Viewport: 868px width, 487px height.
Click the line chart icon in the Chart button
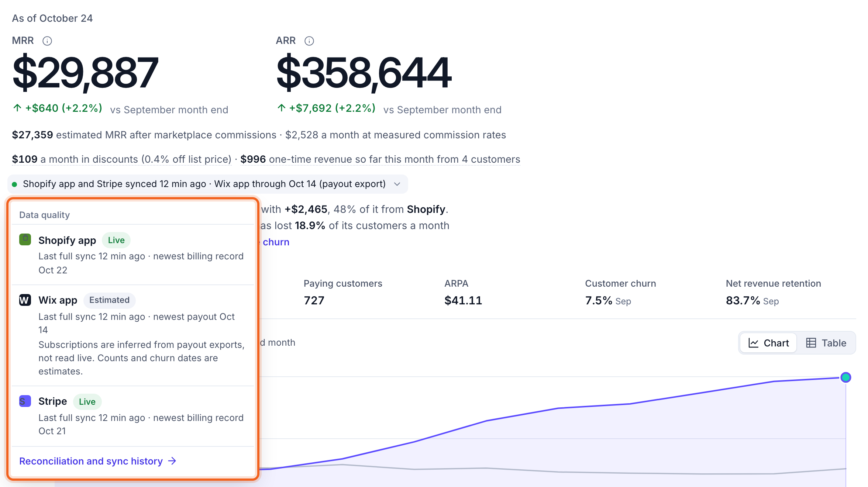(x=754, y=343)
